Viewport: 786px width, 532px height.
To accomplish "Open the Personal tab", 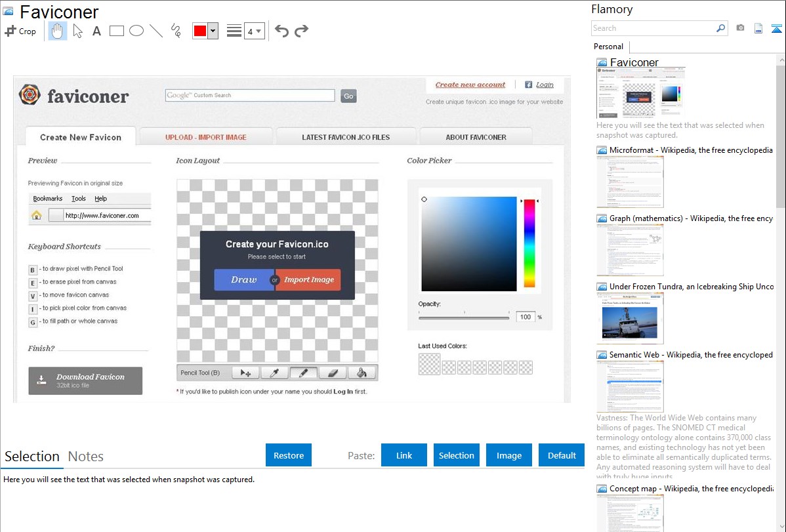I will pos(609,47).
